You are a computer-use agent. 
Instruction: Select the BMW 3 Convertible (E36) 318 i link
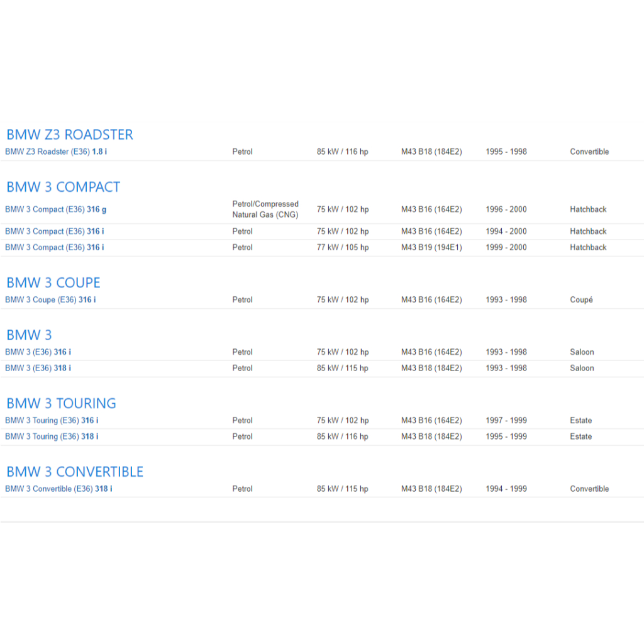[x=58, y=489]
